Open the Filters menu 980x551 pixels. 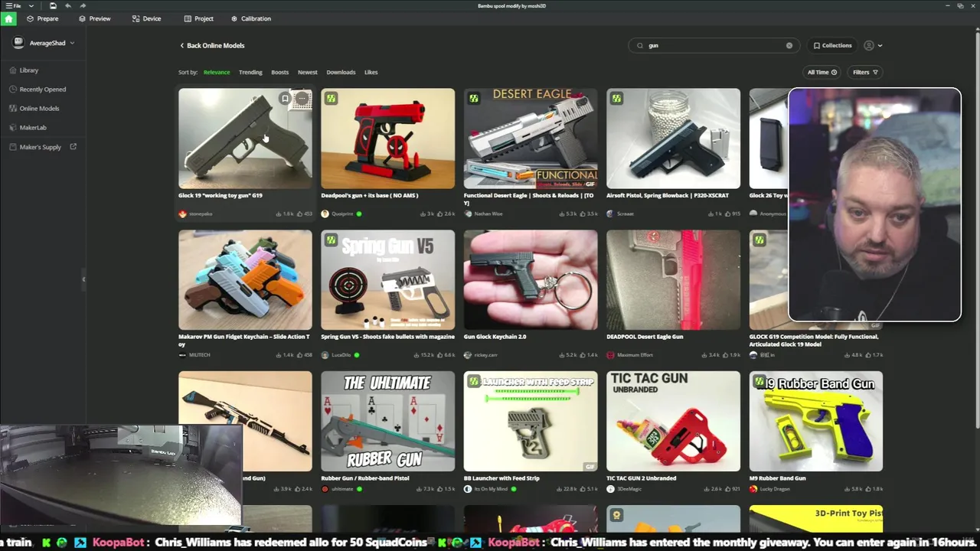[865, 72]
